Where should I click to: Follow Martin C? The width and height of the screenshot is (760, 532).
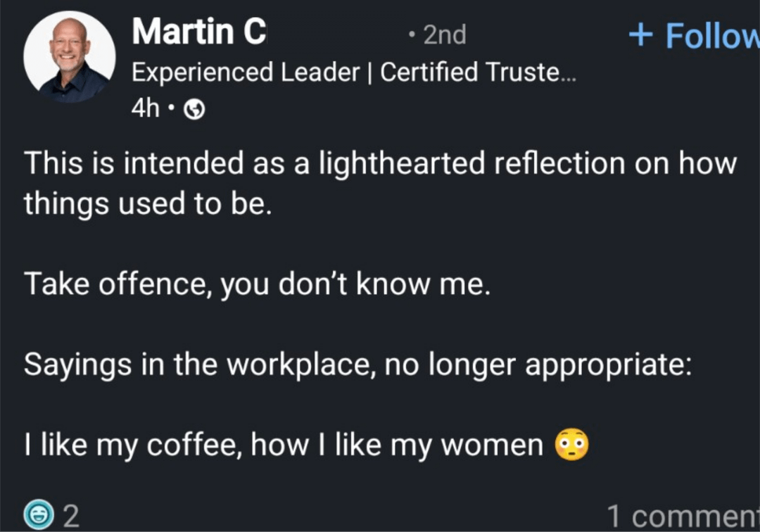711,35
